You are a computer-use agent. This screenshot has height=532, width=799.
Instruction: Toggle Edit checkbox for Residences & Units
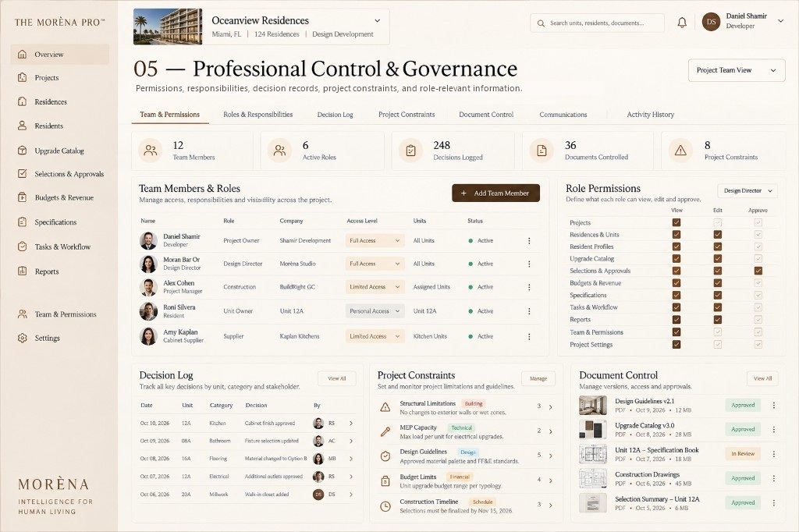718,234
